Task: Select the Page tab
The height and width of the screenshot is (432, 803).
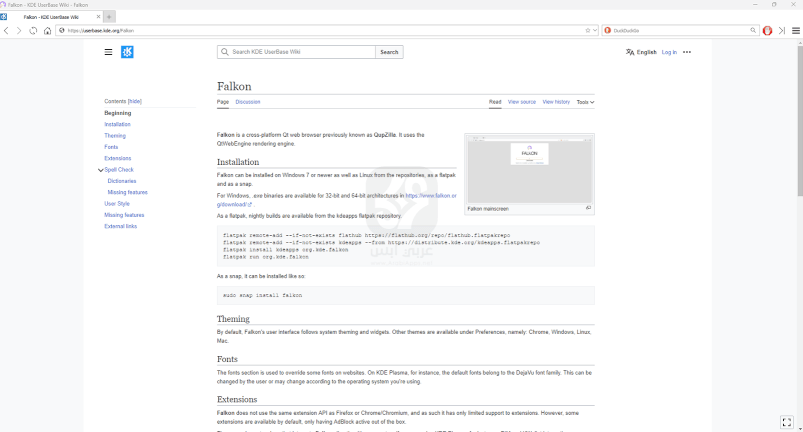Action: [x=223, y=102]
